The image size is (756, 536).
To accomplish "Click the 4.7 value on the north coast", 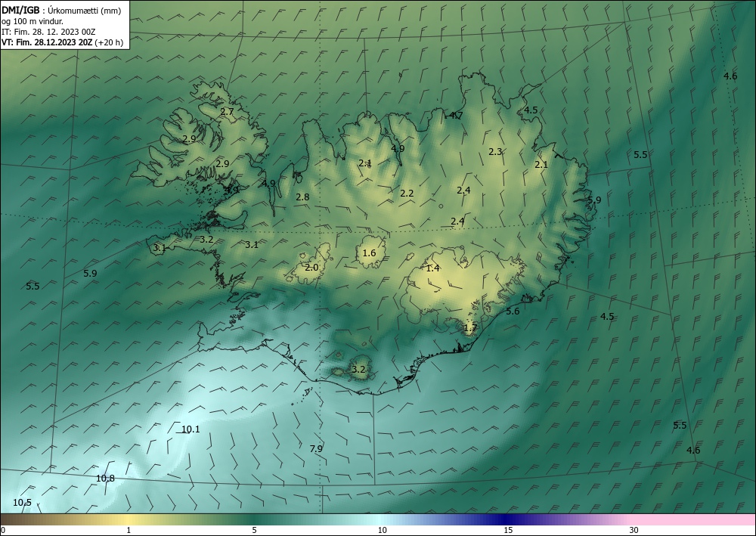I will [x=456, y=115].
